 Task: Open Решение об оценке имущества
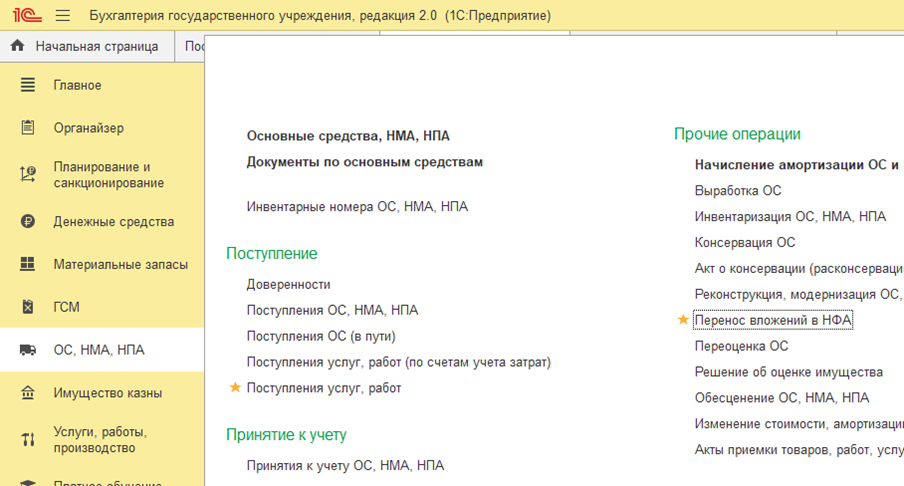[789, 372]
